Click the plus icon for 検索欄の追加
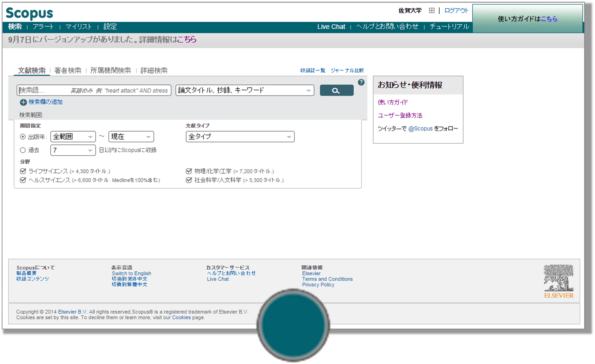The width and height of the screenshot is (595, 364). (23, 102)
